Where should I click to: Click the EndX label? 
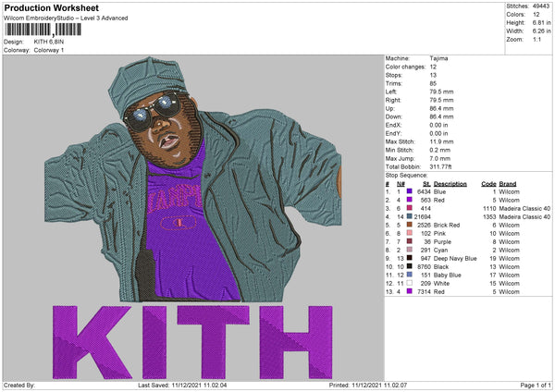(x=394, y=125)
